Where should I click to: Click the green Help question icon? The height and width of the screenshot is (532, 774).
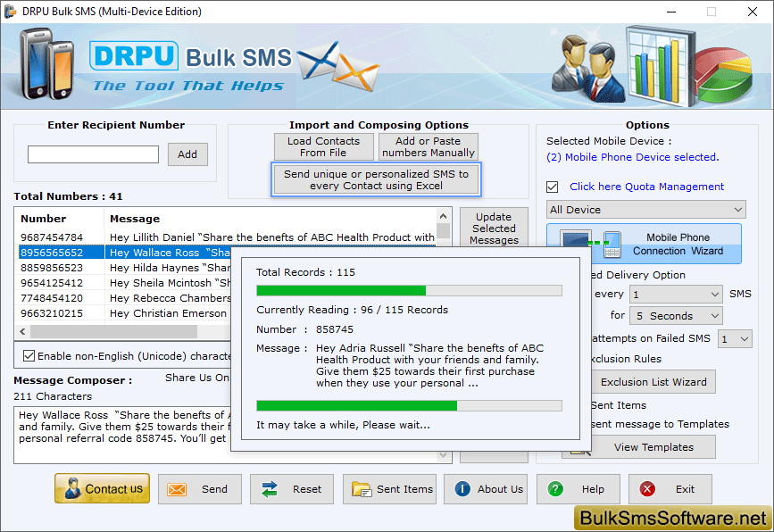(555, 489)
